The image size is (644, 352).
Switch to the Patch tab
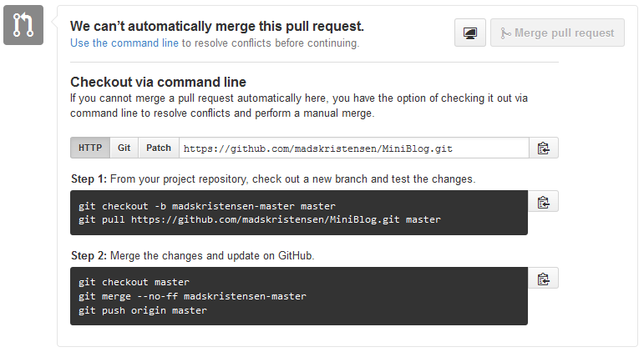point(159,148)
